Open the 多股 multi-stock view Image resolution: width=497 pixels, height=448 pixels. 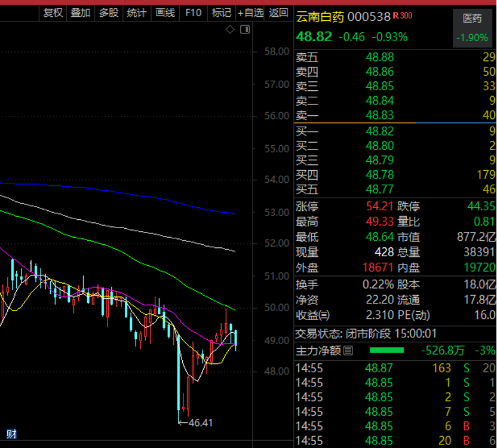coord(109,13)
